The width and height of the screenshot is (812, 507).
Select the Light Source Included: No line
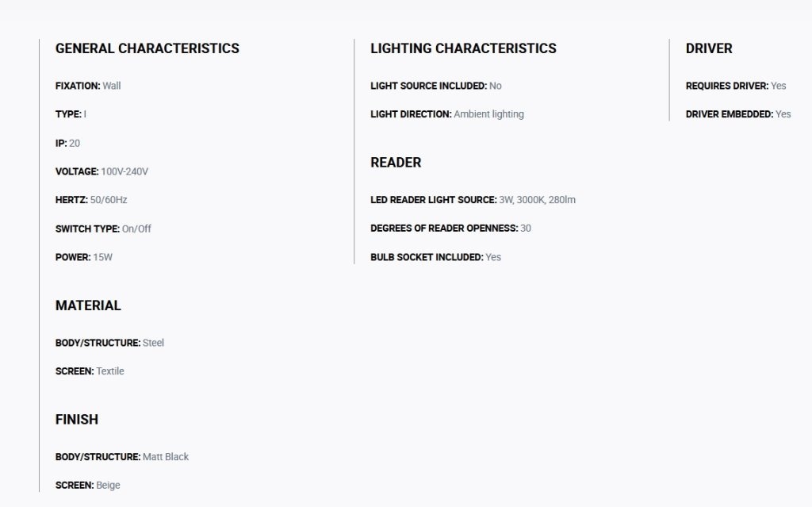(436, 86)
